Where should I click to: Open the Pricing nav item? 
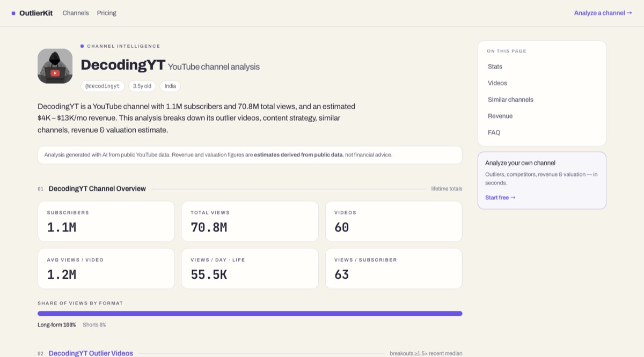point(107,13)
